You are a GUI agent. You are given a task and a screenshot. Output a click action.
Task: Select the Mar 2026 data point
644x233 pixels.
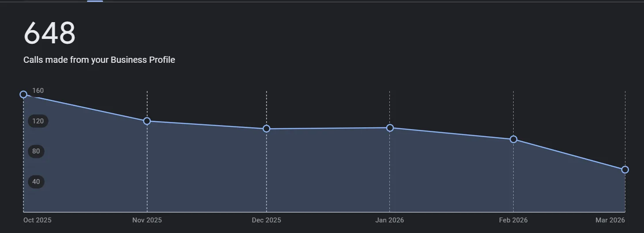(625, 170)
